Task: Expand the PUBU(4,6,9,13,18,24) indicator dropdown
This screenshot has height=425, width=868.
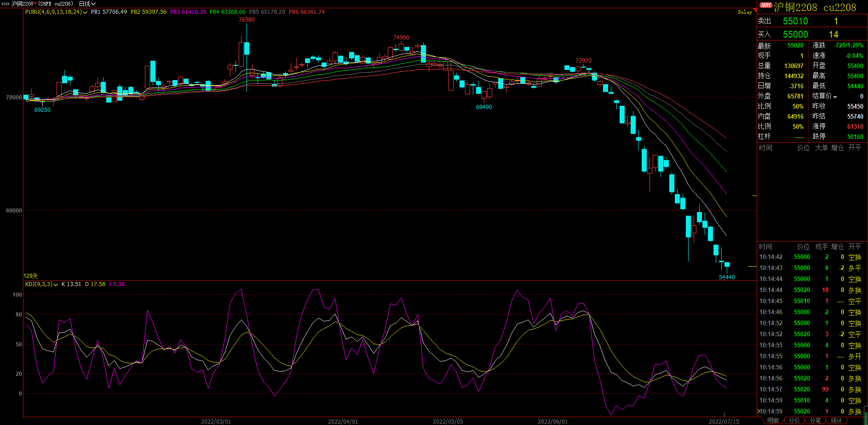Action: coord(85,12)
